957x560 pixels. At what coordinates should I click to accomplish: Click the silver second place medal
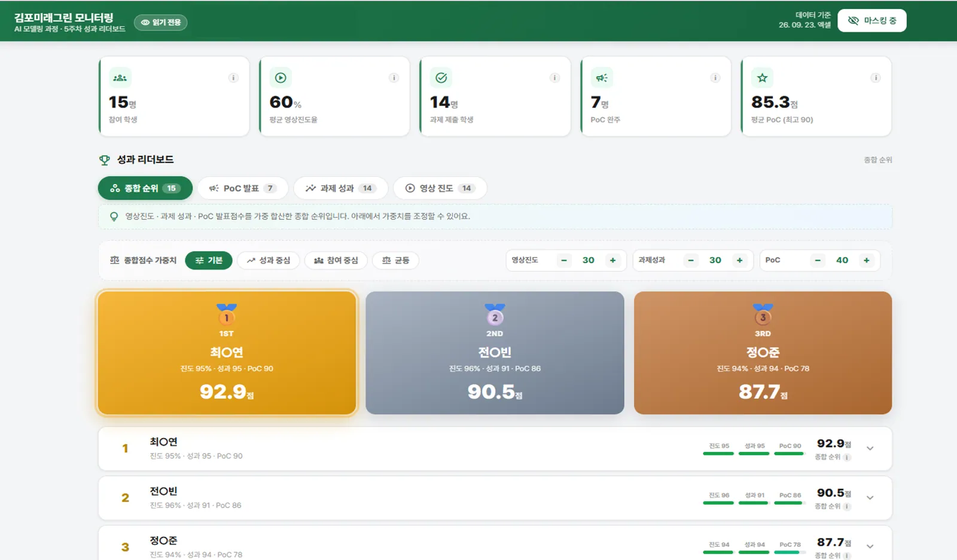coord(495,315)
